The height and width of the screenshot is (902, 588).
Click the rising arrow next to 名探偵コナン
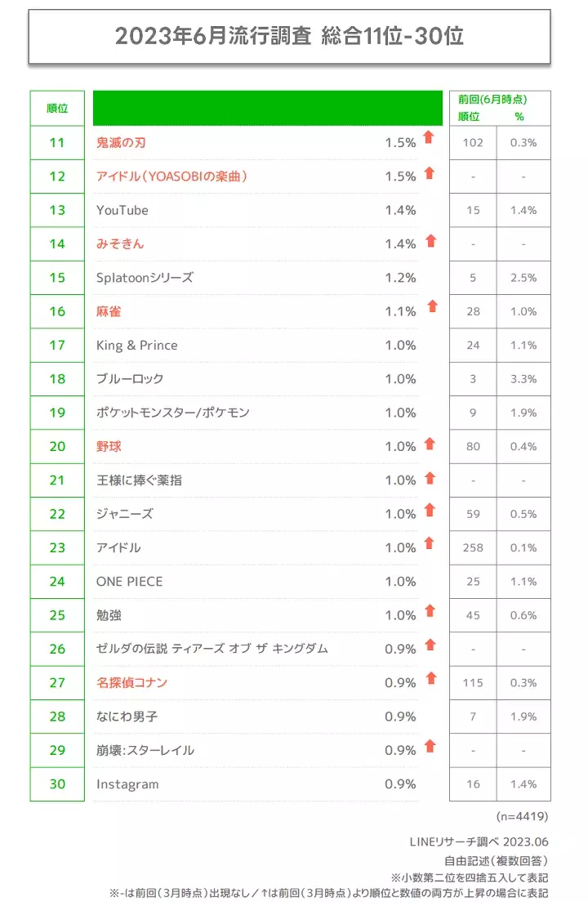pyautogui.click(x=430, y=678)
